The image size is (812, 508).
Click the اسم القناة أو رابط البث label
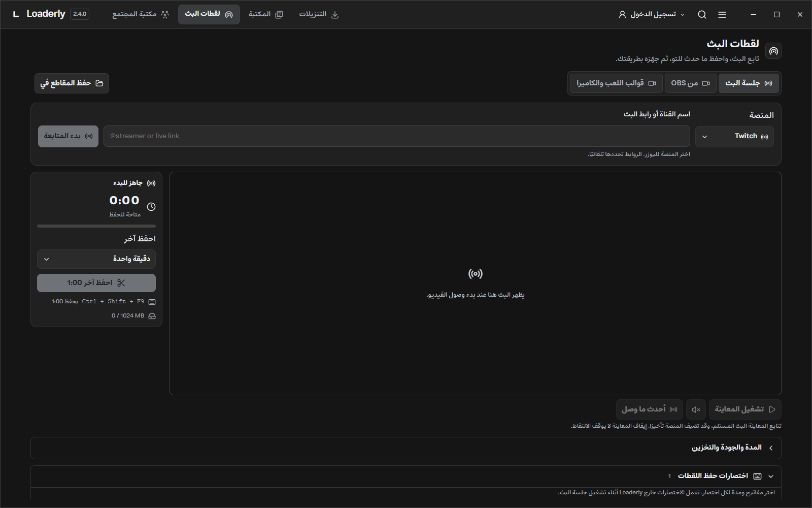tap(657, 114)
